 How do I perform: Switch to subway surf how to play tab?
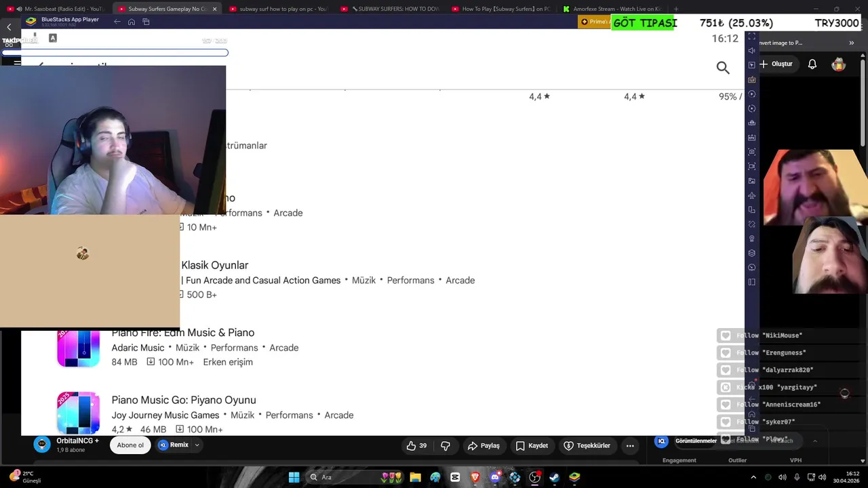pyautogui.click(x=278, y=9)
